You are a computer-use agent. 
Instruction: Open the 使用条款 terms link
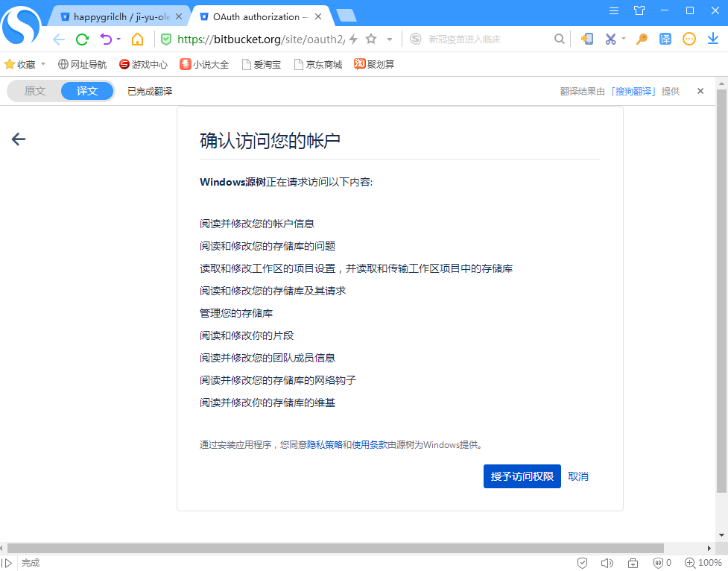370,444
